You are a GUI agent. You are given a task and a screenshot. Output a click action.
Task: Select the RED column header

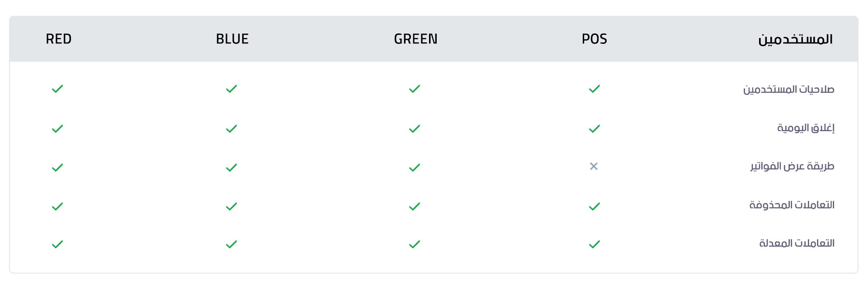(59, 39)
